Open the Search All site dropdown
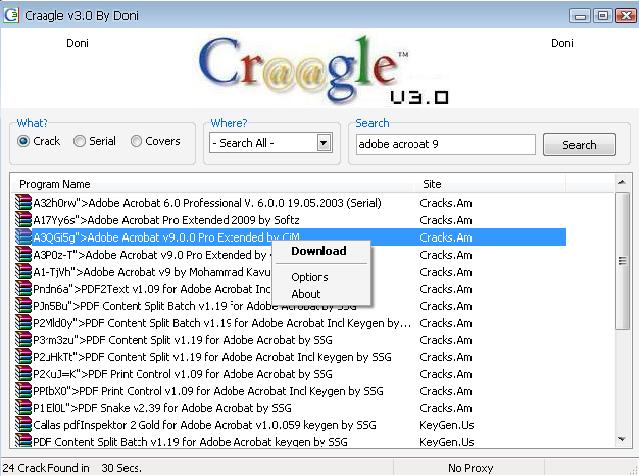Viewport: 639px width, 476px height. tap(324, 143)
